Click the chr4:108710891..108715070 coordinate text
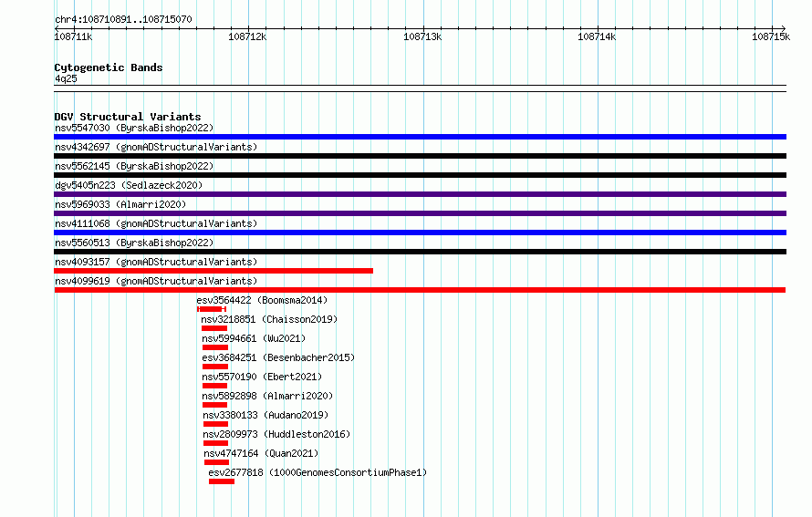This screenshot has height=517, width=812. 123,19
